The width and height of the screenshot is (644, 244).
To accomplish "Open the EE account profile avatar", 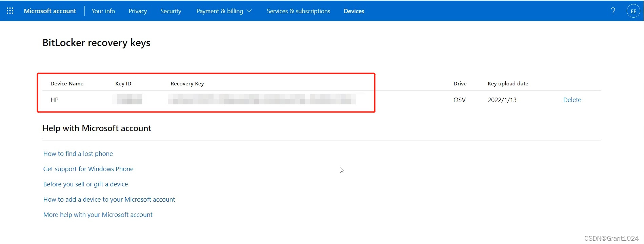I will pos(633,11).
